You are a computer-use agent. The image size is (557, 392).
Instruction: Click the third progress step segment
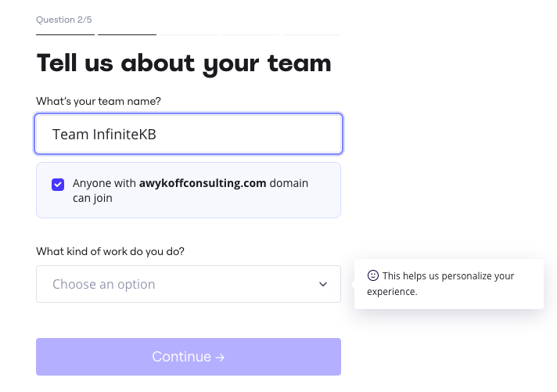[189, 34]
